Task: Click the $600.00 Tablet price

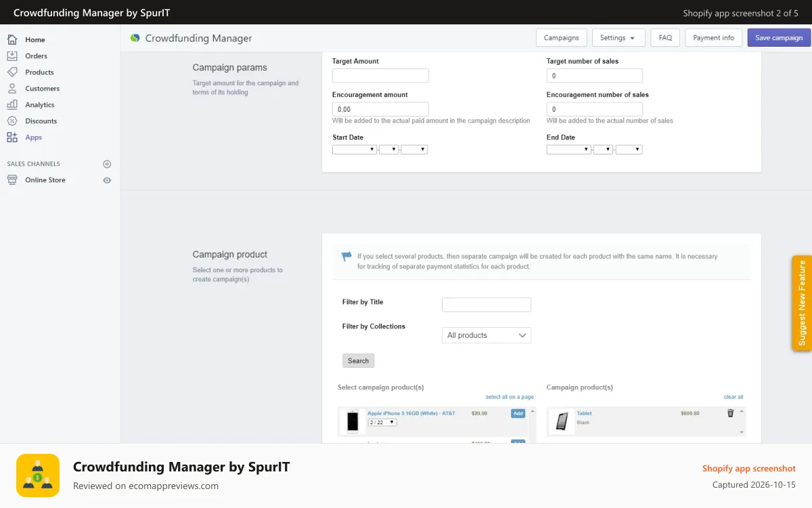Action: click(x=690, y=413)
